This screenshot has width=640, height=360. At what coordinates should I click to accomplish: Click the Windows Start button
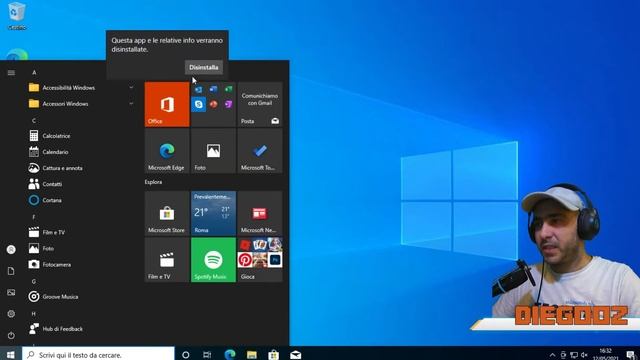tap(11, 354)
